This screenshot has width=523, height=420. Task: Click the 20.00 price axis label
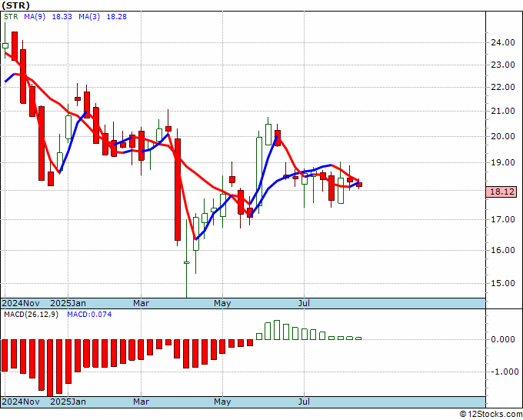click(503, 136)
